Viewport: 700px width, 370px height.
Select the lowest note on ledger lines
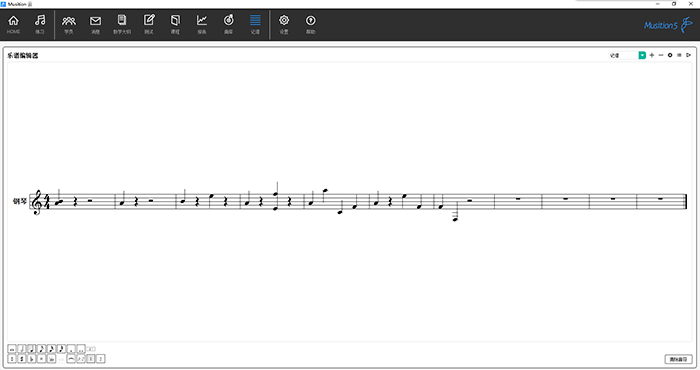pos(455,219)
